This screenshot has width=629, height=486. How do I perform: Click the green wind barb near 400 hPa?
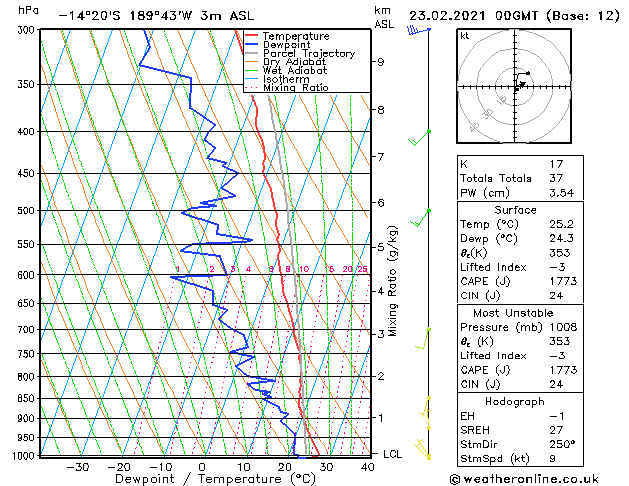pyautogui.click(x=419, y=138)
